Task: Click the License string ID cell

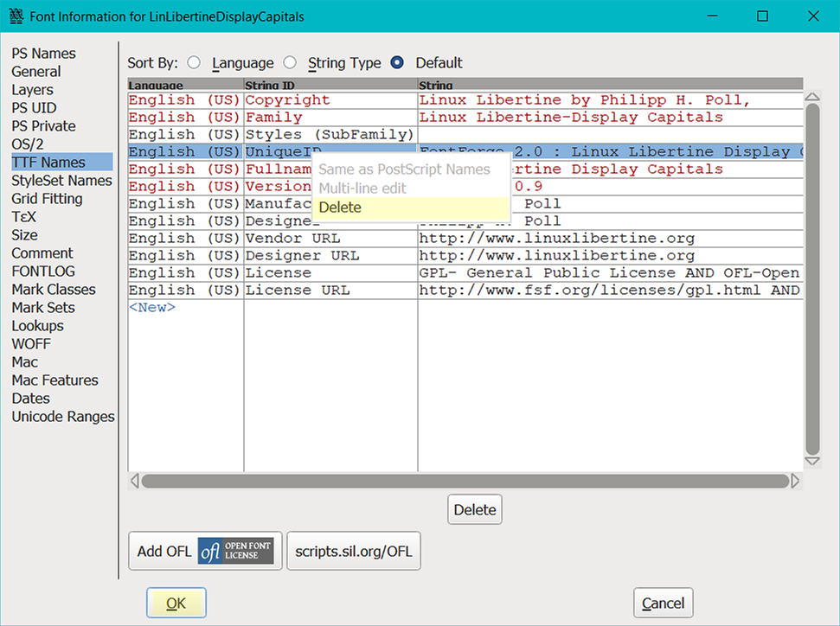Action: pos(330,272)
